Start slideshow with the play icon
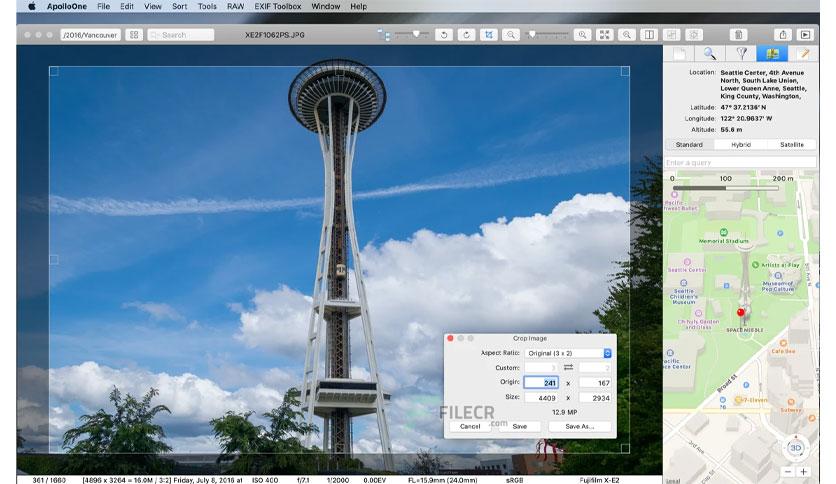Screen dimensions: 836x484 point(805,35)
